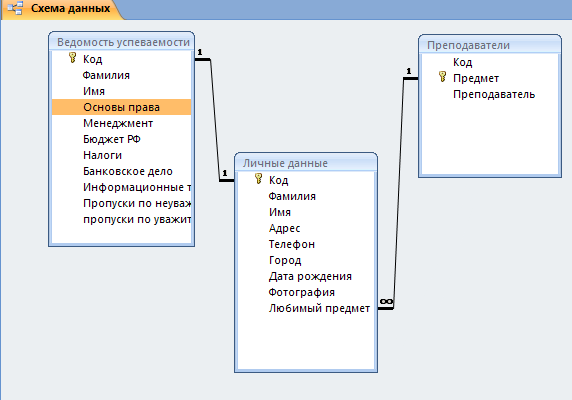Select Имя field in Ведомость успеваемости

(x=121, y=91)
